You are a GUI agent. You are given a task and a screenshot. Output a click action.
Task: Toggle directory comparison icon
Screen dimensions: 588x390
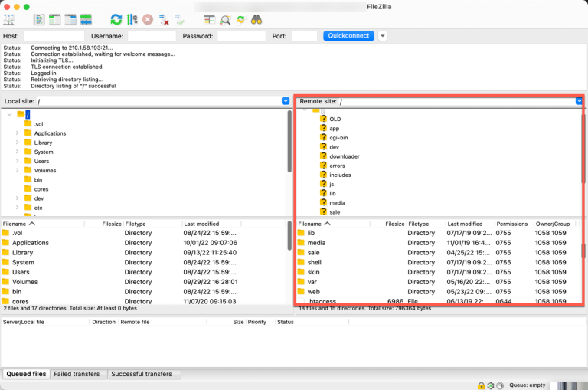pyautogui.click(x=225, y=20)
